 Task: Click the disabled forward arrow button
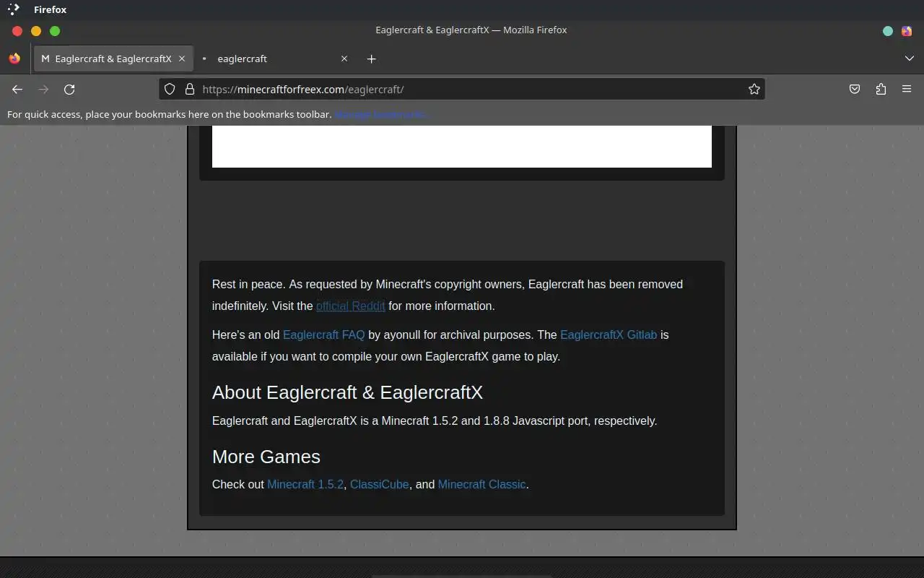point(43,89)
